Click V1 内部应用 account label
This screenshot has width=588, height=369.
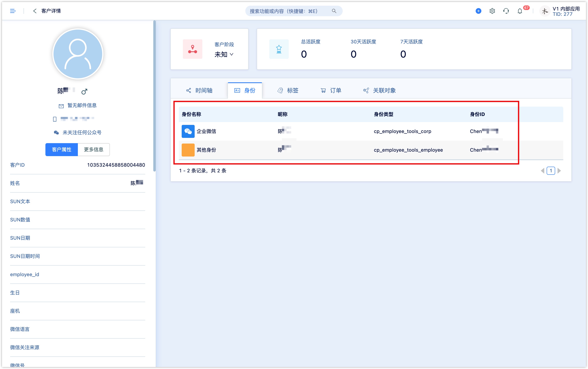point(566,9)
